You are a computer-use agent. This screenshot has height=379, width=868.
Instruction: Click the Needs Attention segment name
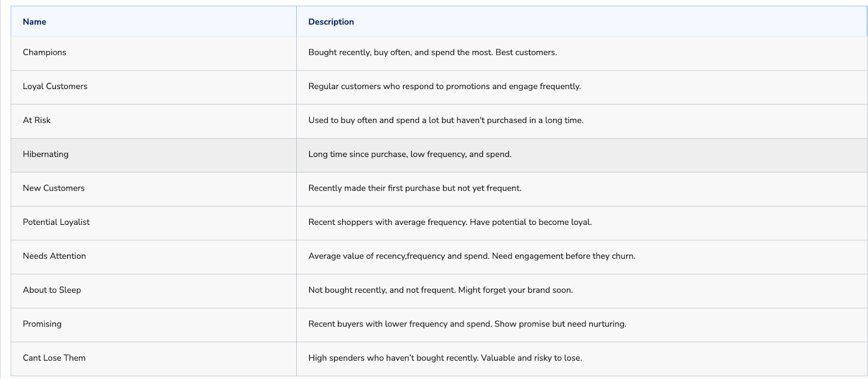[54, 256]
